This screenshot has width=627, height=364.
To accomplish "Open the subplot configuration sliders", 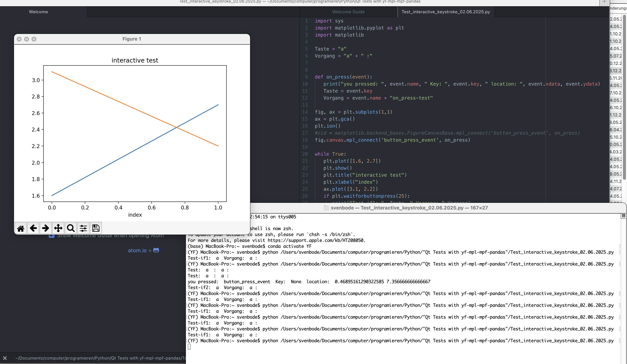I will click(x=83, y=228).
